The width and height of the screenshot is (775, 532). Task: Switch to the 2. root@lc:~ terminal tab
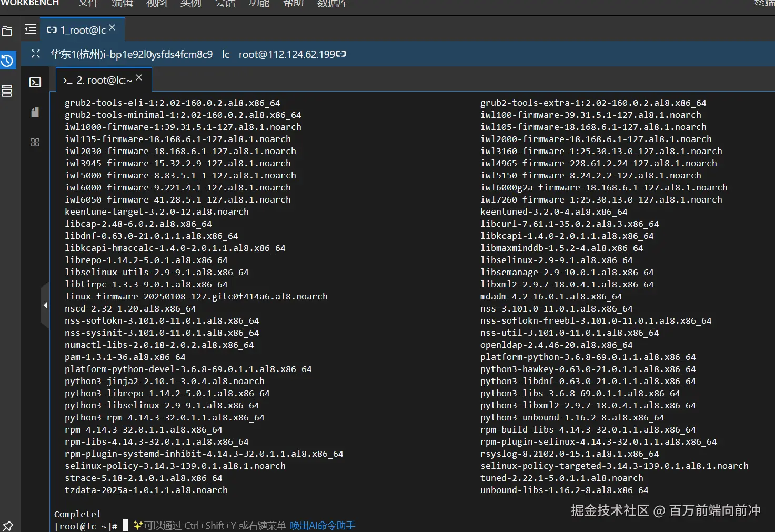[x=97, y=80]
